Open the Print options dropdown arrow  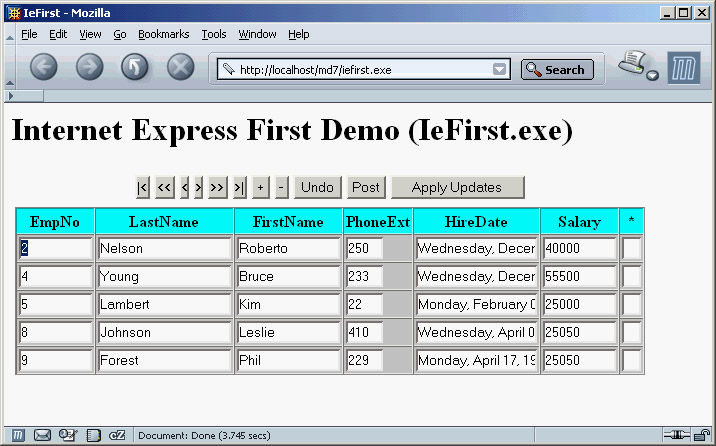(x=653, y=76)
